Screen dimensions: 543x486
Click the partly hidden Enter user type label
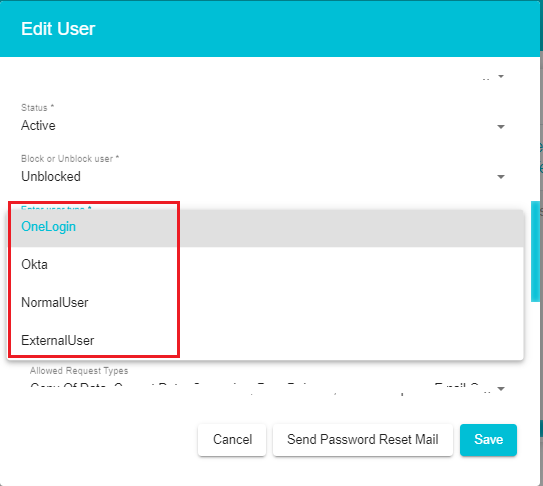pos(56,208)
